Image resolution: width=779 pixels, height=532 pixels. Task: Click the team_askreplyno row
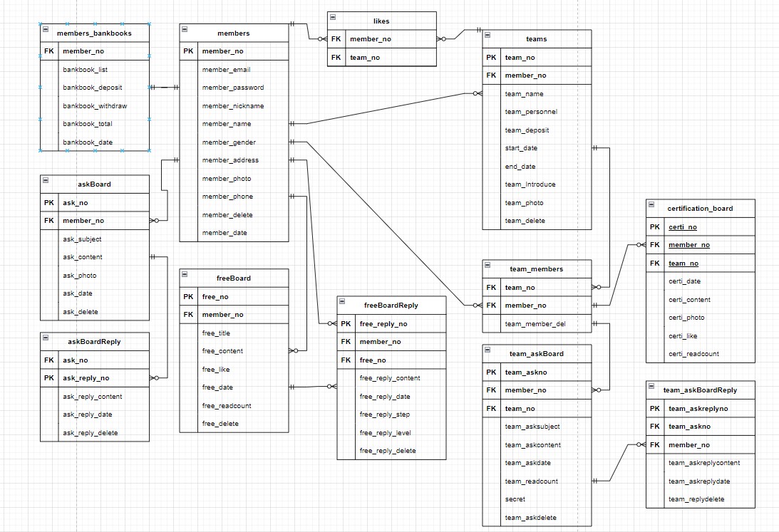click(x=701, y=408)
